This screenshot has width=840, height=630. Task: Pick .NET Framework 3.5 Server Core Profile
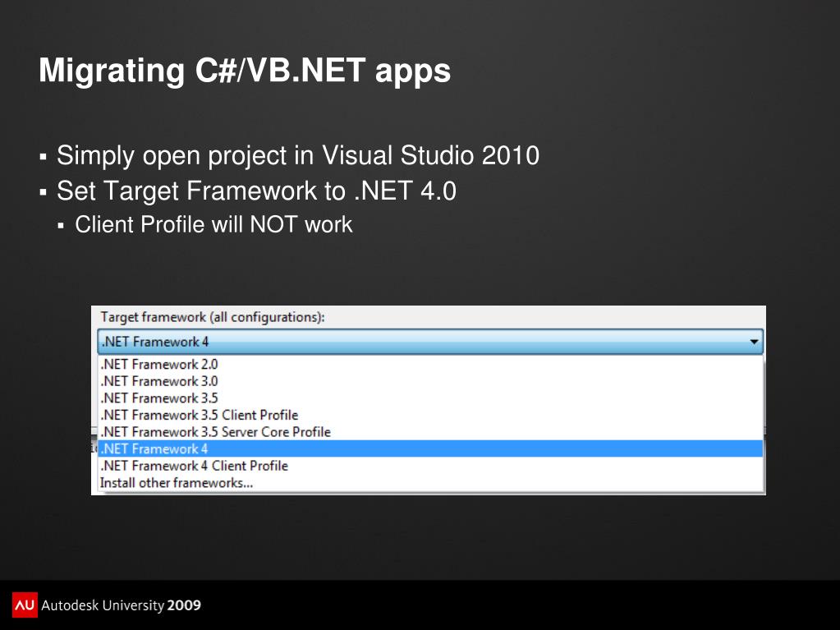pos(431,432)
